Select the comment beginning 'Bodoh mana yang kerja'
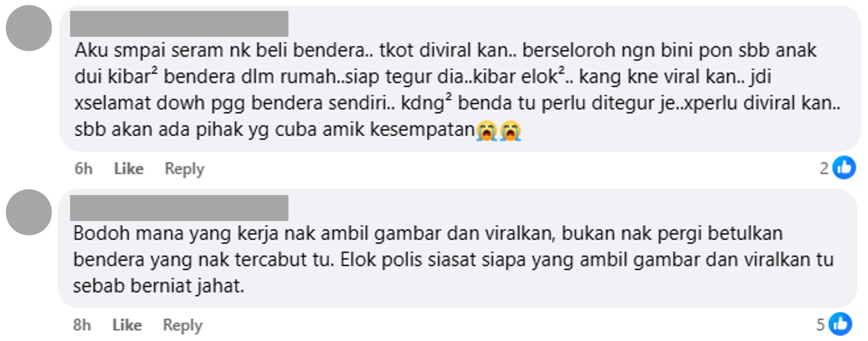The image size is (868, 341). tap(458, 248)
